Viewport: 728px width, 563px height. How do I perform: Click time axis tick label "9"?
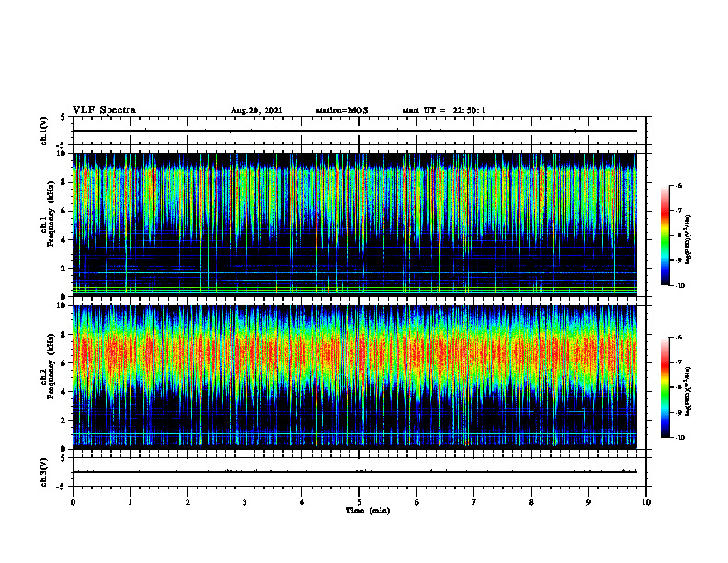point(588,502)
